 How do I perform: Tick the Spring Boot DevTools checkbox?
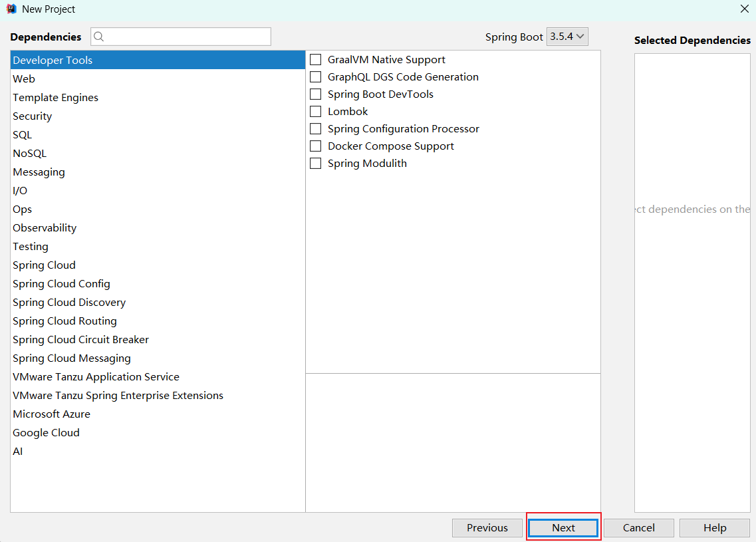point(315,94)
